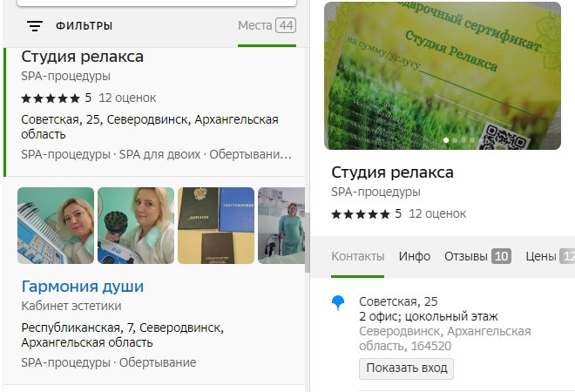View fourth partially hidden photo thumbnail
Screen dimensions: 575x392
(x=281, y=226)
